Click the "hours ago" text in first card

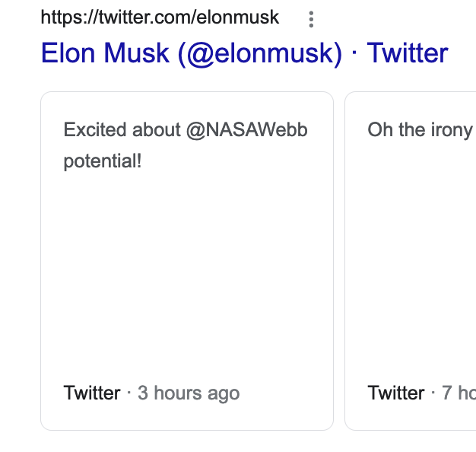197,393
